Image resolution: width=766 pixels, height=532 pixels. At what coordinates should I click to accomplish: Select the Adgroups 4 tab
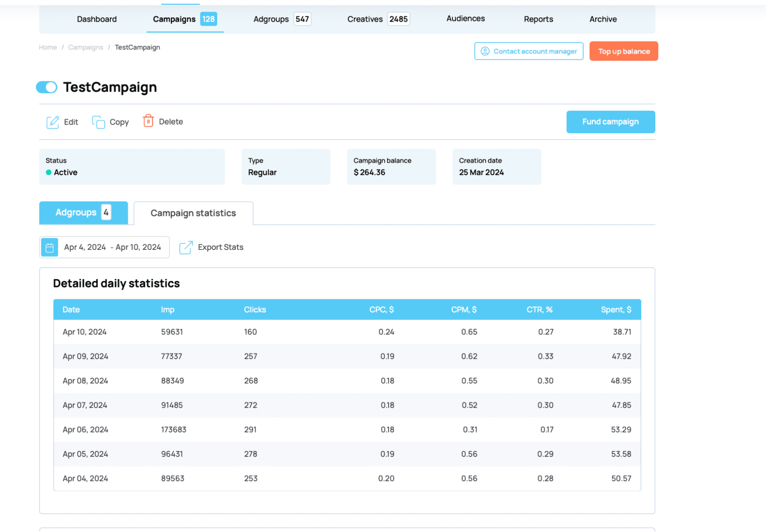(x=83, y=213)
